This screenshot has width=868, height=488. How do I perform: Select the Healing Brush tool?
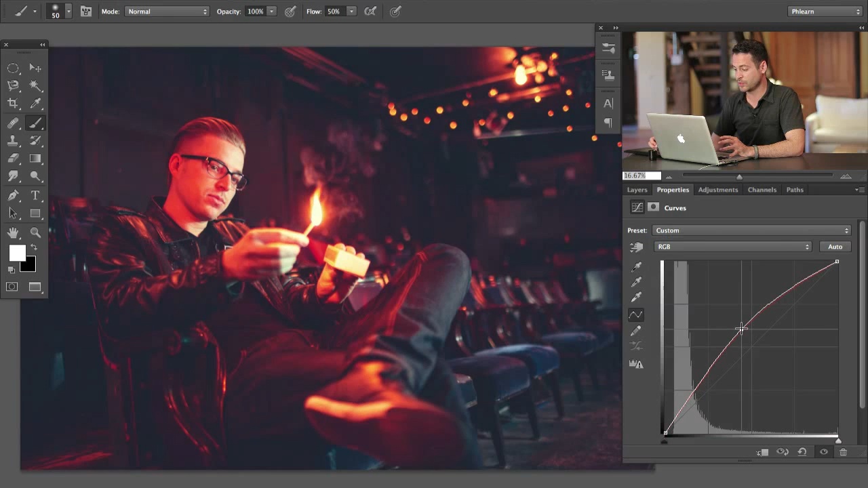(13, 123)
